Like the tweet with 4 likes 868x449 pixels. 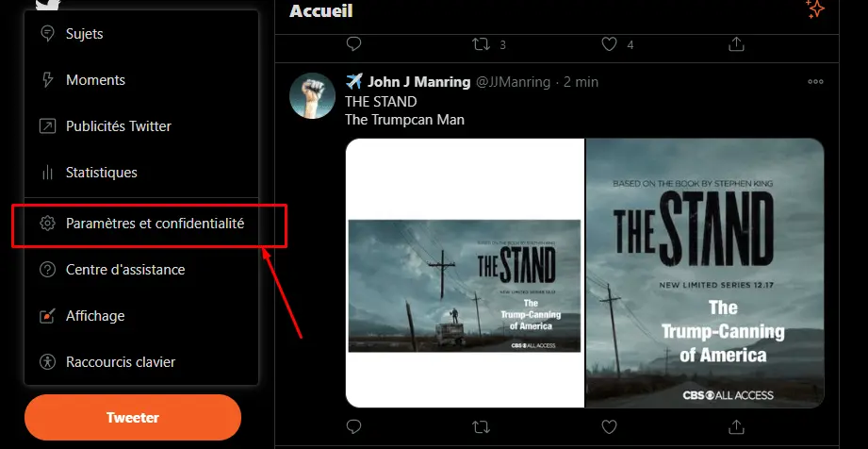pyautogui.click(x=609, y=44)
